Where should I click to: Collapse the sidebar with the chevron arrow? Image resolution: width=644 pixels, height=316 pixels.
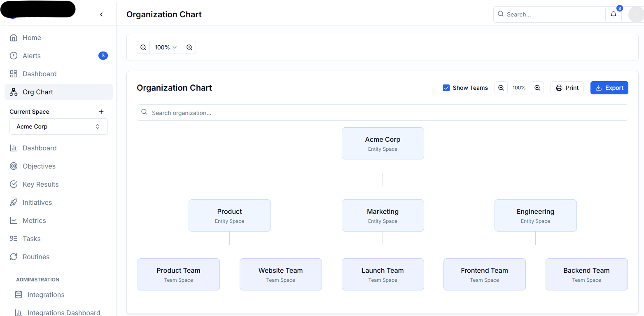pyautogui.click(x=101, y=14)
